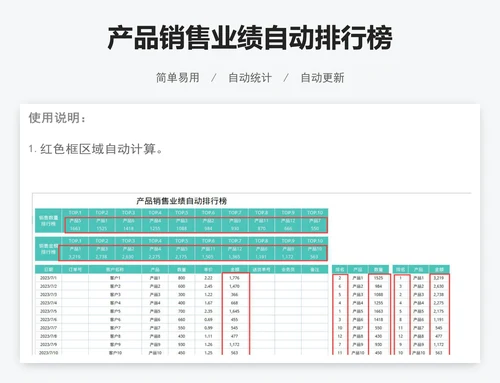This screenshot has height=383, width=500.
Task: Select the quantity cell 1663 in right ranking table
Action: coord(378,311)
